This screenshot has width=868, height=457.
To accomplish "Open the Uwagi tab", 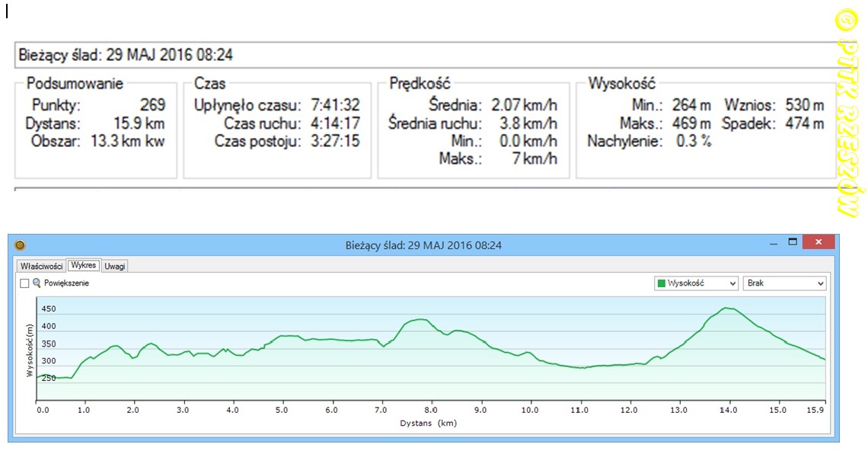I will (x=115, y=266).
